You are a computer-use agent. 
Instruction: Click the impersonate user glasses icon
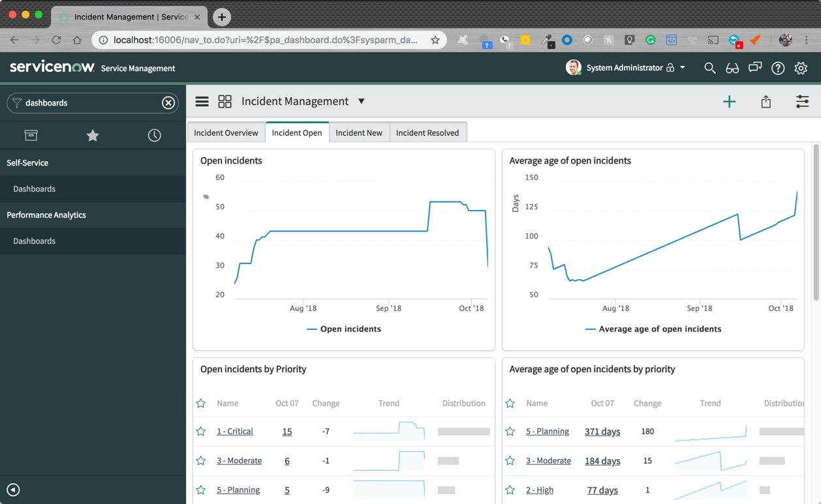(x=732, y=68)
